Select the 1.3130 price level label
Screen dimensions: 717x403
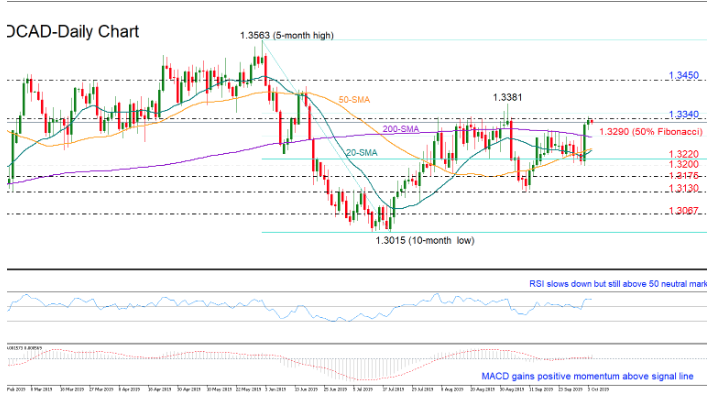click(684, 188)
